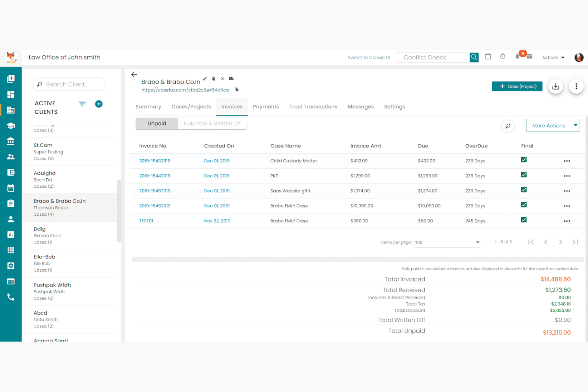Viewport: 588px width, 392px height.
Task: Show Fully Paid & Written Off invoices
Action: [x=212, y=124]
